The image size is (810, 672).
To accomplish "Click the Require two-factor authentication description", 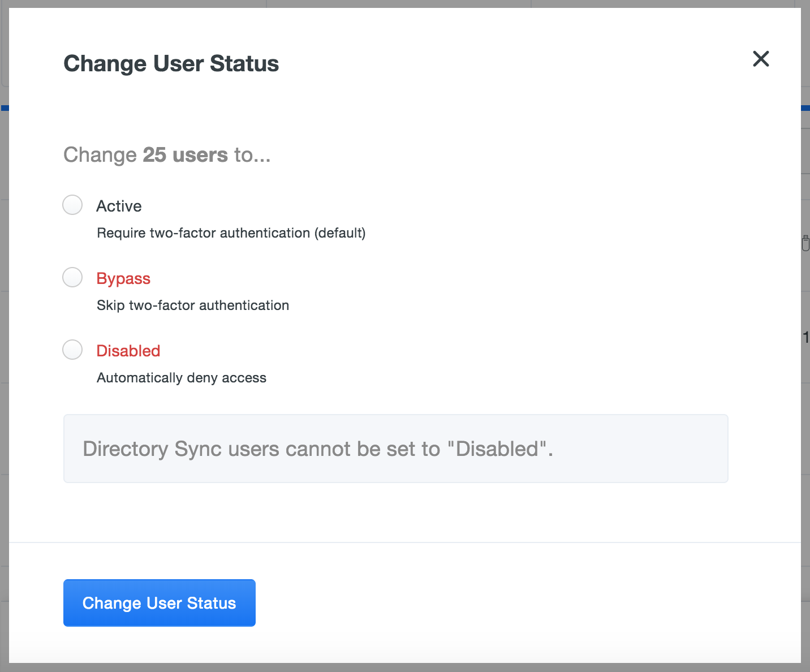I will click(x=231, y=232).
